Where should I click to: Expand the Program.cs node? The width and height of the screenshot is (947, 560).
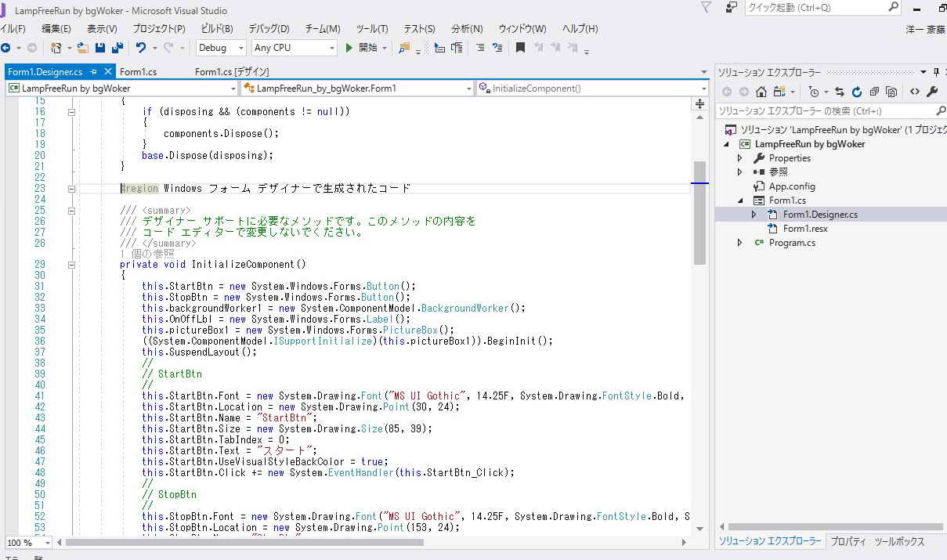tap(739, 243)
